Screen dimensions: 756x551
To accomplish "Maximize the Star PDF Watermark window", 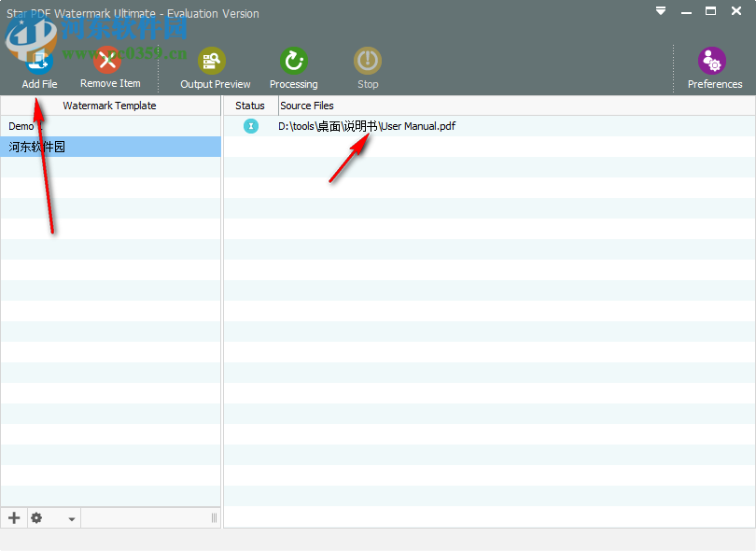I will 710,11.
